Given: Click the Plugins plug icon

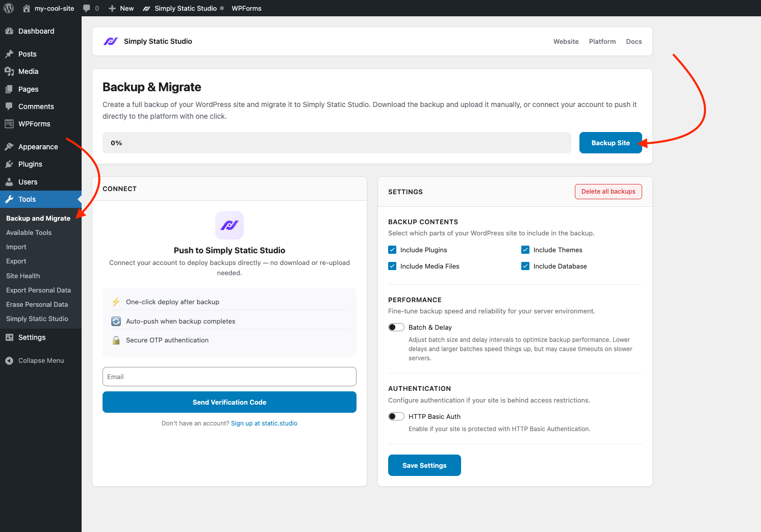Looking at the screenshot, I should pos(9,164).
